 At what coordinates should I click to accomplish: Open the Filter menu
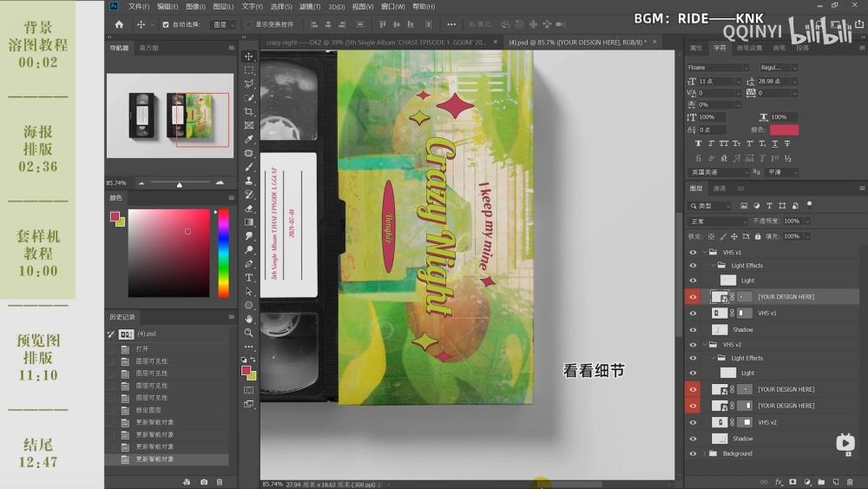pos(310,7)
